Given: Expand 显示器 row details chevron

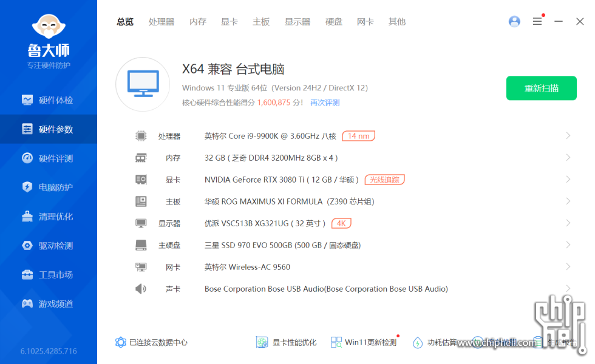Looking at the screenshot, I should point(568,223).
